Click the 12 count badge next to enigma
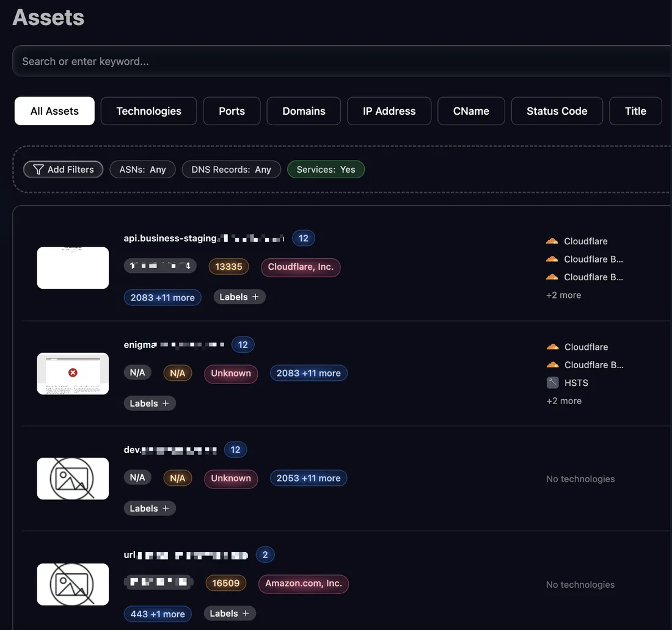Image resolution: width=672 pixels, height=630 pixels. pyautogui.click(x=243, y=345)
